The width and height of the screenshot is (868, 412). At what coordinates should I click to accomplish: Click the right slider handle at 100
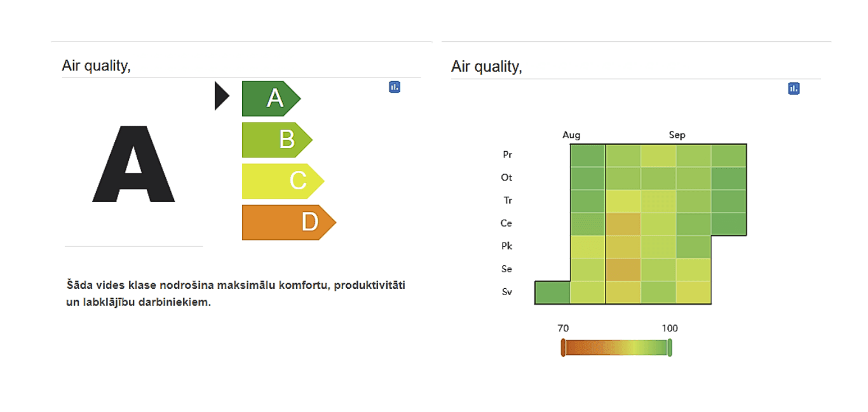click(x=670, y=348)
